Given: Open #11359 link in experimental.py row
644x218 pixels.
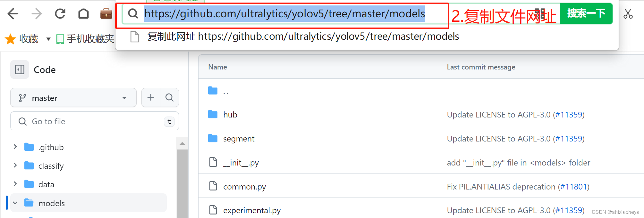Looking at the screenshot, I should click(569, 210).
